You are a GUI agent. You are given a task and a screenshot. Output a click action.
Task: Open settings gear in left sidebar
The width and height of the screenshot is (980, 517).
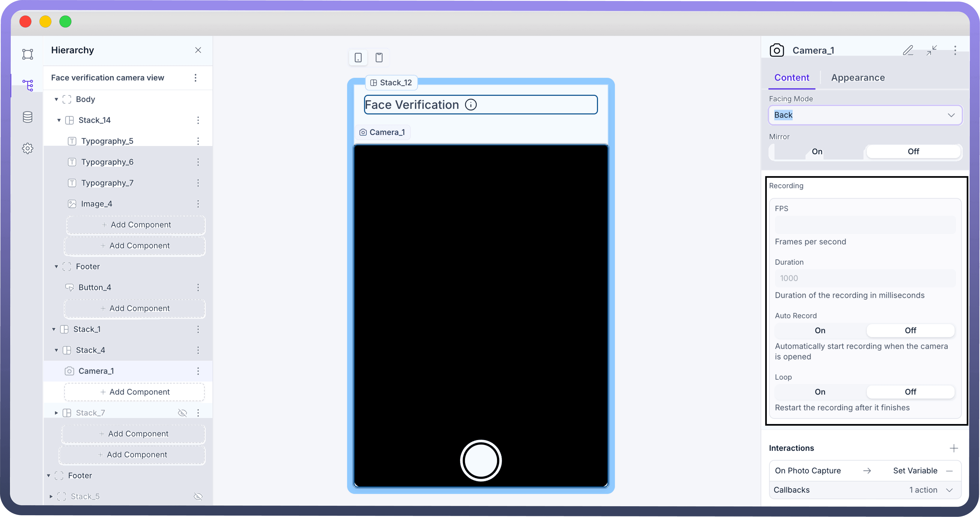pyautogui.click(x=27, y=148)
